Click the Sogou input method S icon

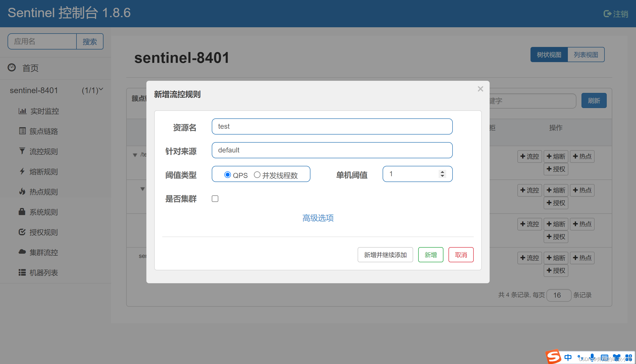coord(553,357)
